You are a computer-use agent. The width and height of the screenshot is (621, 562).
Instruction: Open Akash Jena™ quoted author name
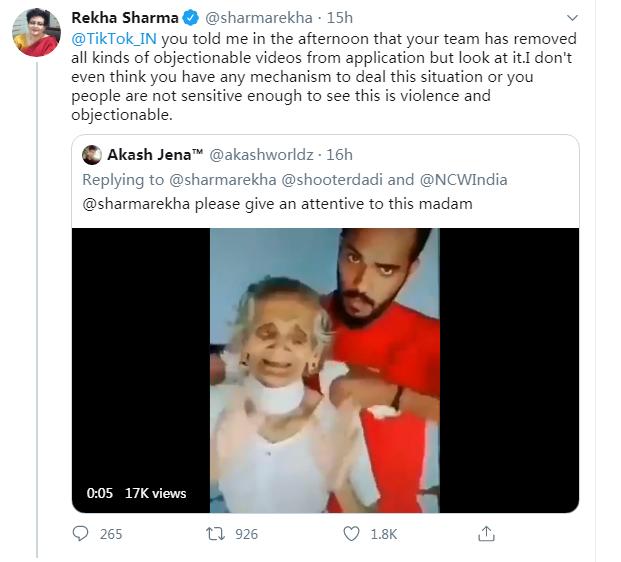click(155, 155)
